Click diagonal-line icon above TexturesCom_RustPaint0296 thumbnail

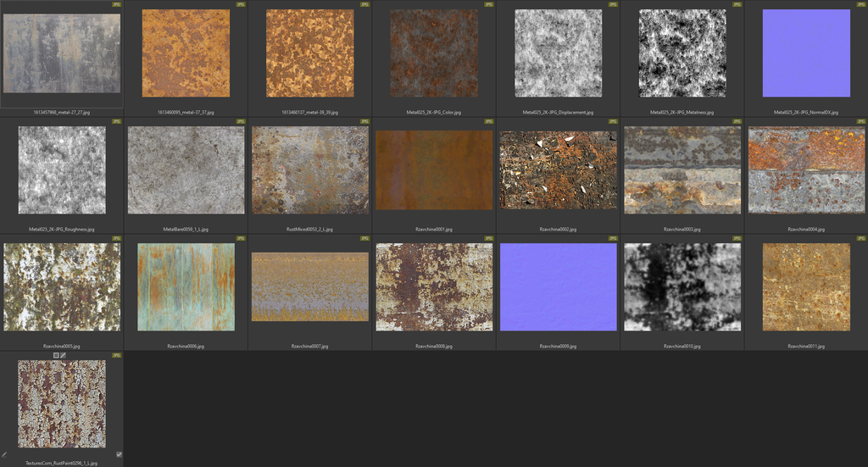tap(64, 355)
